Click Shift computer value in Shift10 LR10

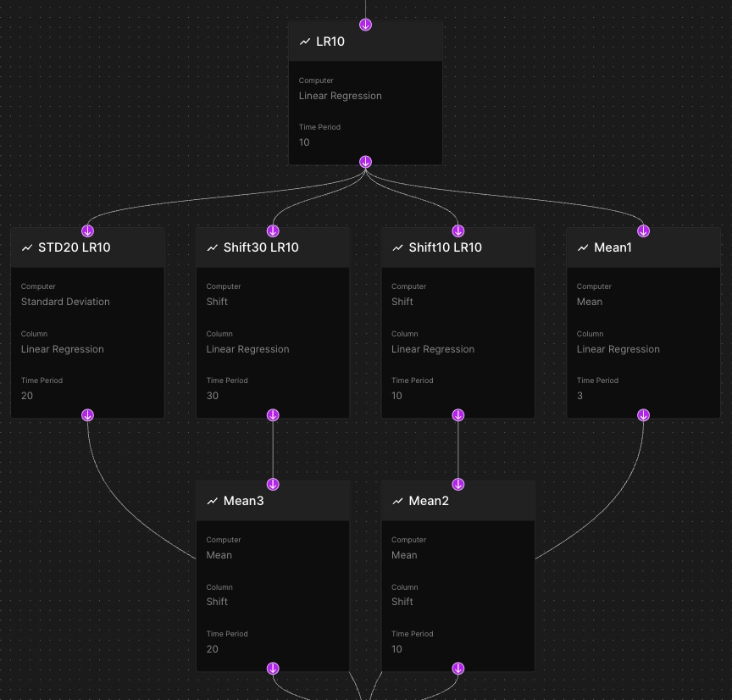[402, 302]
